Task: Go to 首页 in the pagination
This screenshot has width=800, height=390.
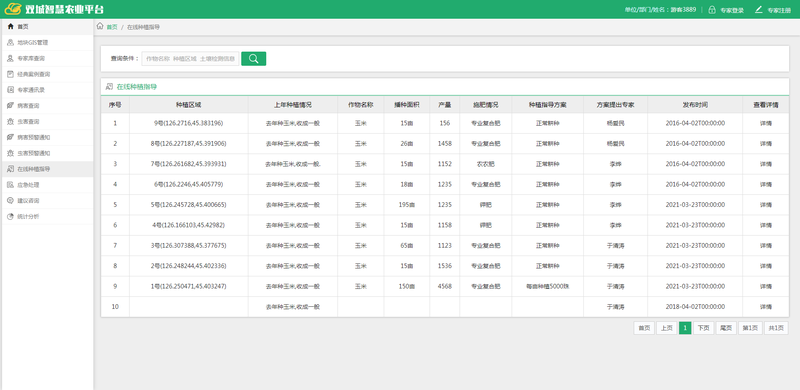Action: 644,328
